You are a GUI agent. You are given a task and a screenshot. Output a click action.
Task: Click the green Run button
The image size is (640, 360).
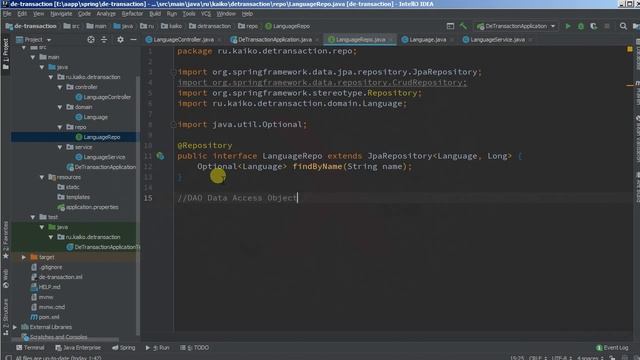(x=567, y=26)
